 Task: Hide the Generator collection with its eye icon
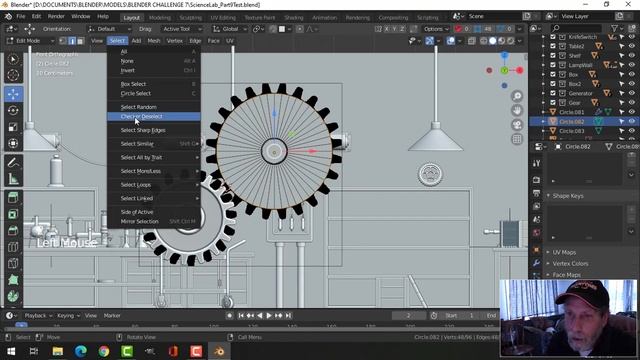pos(631,93)
